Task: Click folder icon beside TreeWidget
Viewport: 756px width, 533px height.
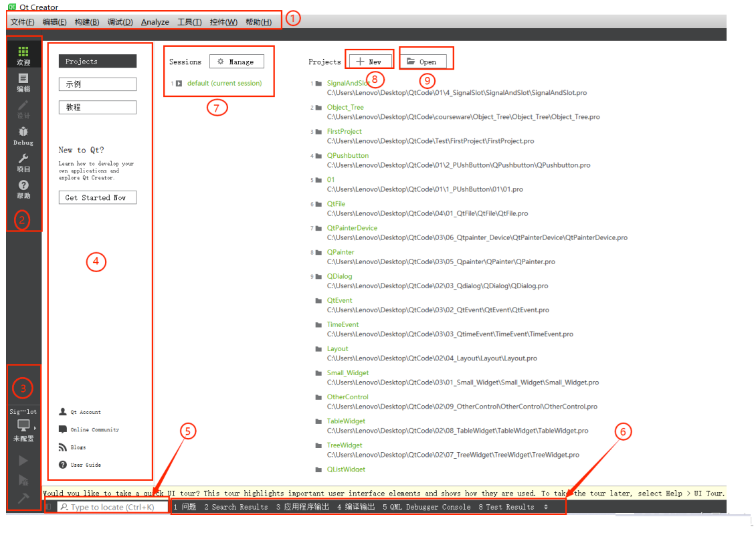Action: pyautogui.click(x=318, y=445)
